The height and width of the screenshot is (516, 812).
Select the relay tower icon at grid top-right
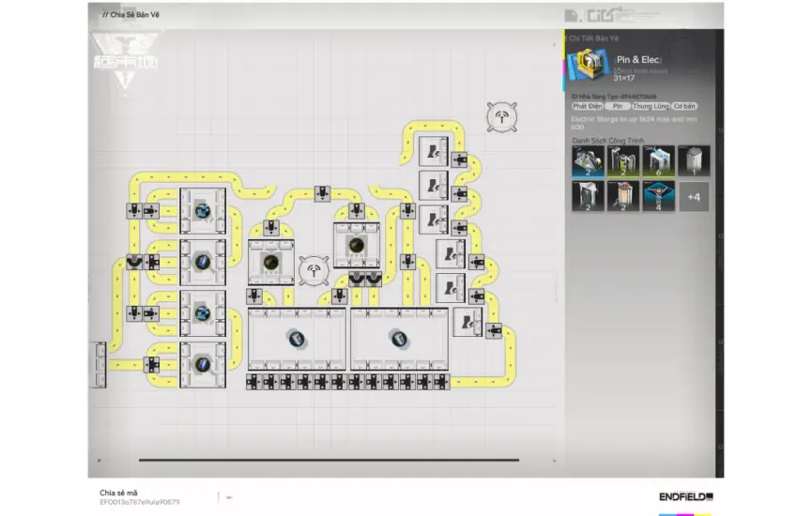[x=502, y=117]
